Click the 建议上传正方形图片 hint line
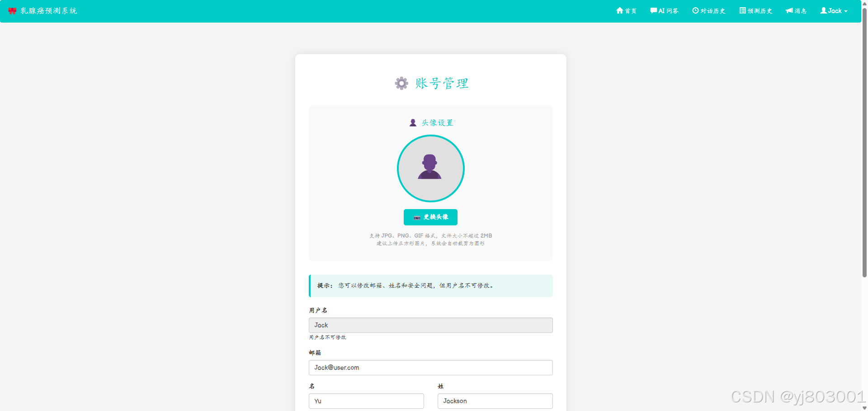This screenshot has height=411, width=868. 430,243
